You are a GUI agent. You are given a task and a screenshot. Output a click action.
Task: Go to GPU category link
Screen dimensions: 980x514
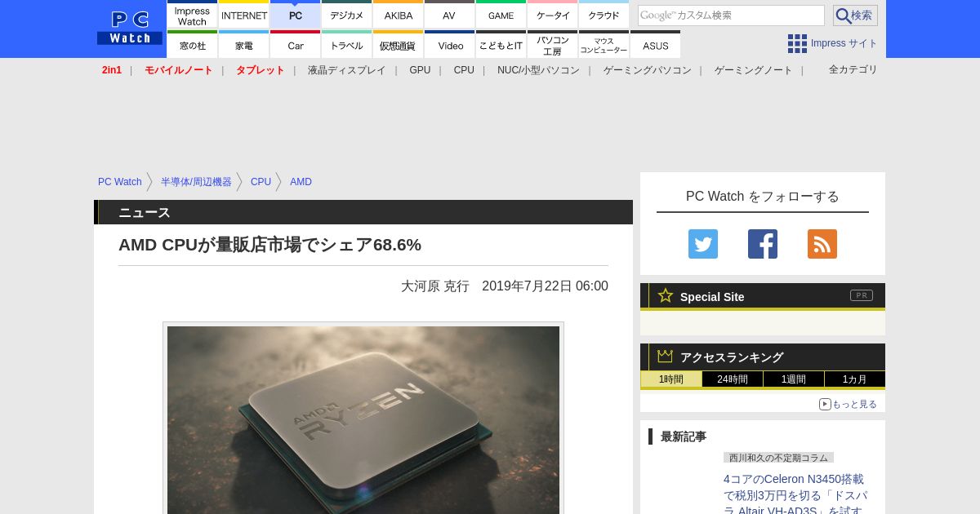tap(420, 70)
